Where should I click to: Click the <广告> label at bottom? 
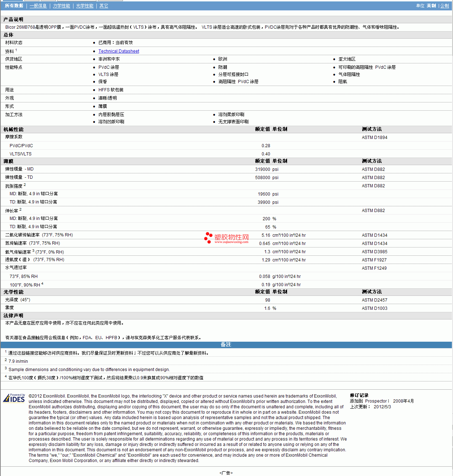226,473
